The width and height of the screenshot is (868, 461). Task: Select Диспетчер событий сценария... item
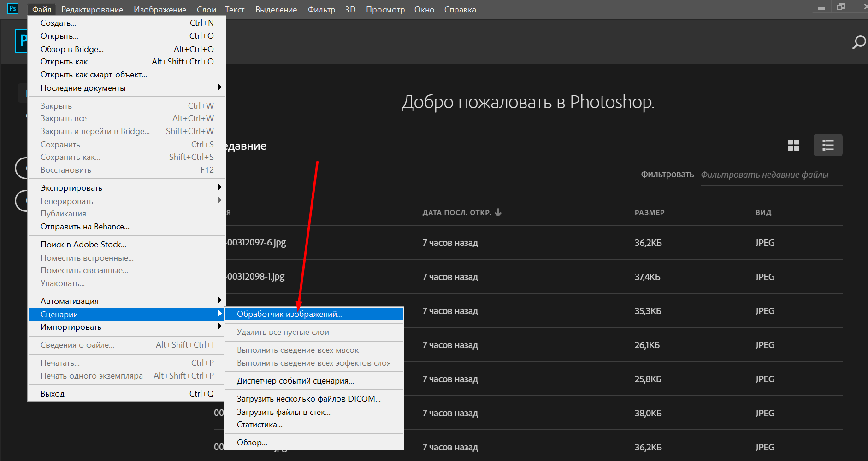[314, 381]
